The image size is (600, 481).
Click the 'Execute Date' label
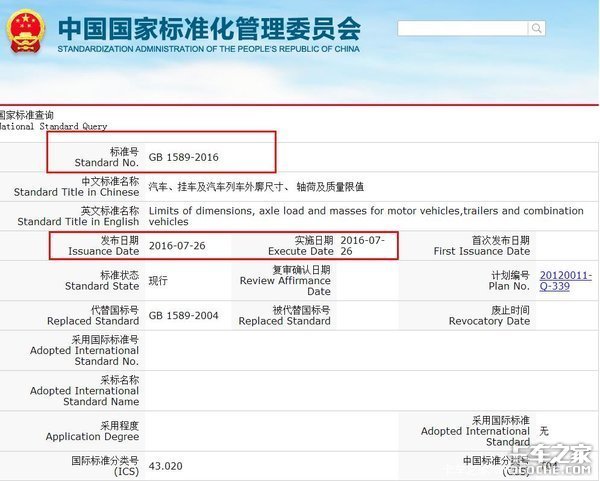point(301,246)
